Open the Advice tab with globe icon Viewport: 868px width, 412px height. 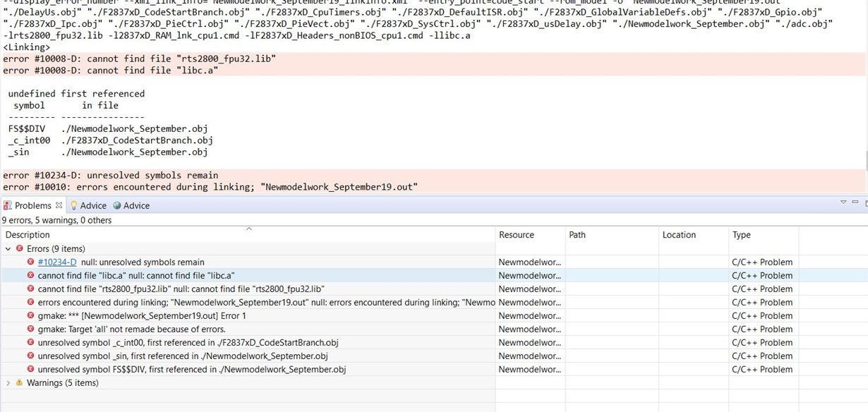tap(131, 205)
